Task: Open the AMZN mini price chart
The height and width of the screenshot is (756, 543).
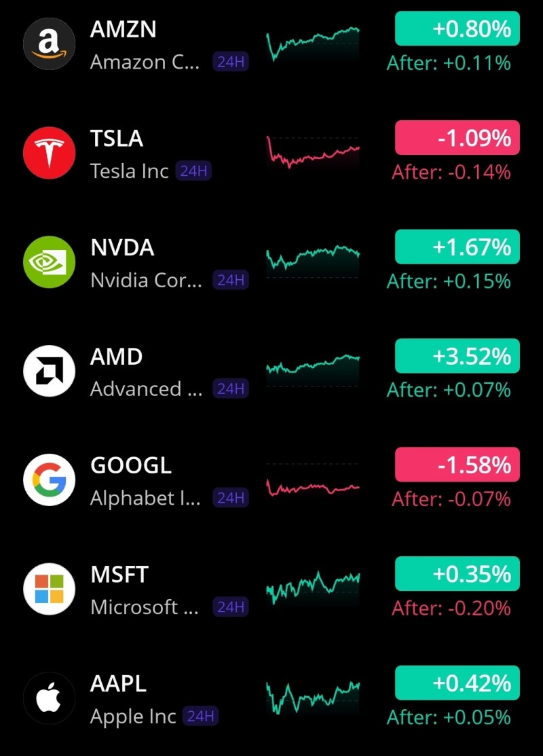Action: [312, 42]
